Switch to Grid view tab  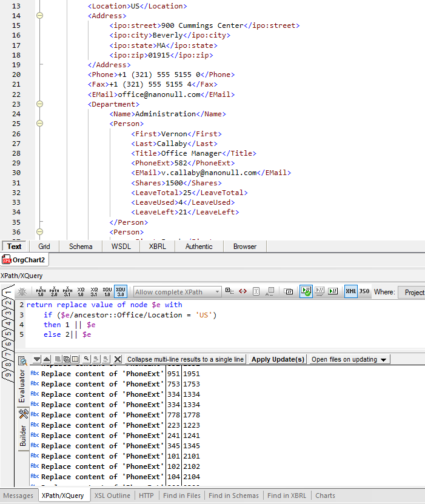[x=44, y=247]
